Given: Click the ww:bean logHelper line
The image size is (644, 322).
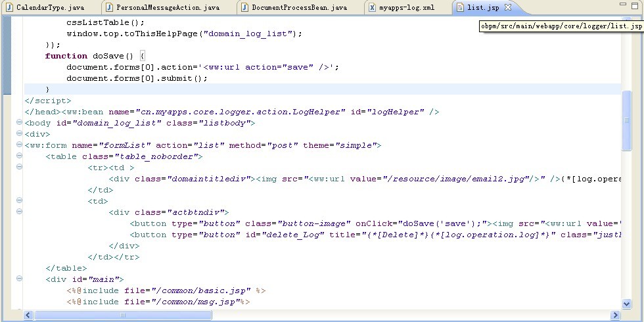Looking at the screenshot, I should coord(232,112).
